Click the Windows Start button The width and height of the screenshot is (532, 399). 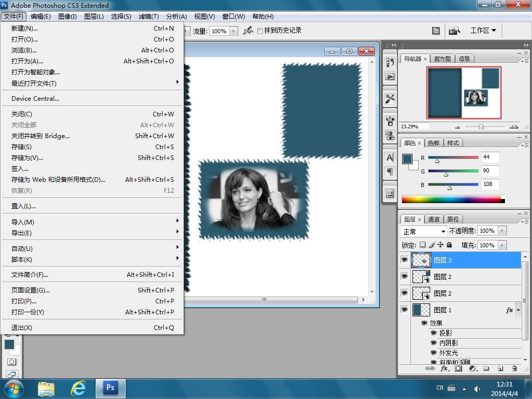[x=14, y=389]
